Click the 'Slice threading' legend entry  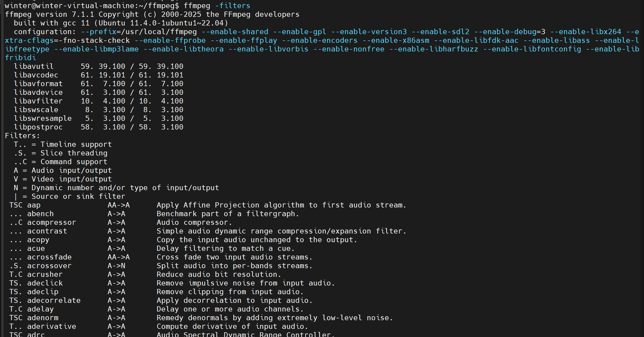coord(74,153)
